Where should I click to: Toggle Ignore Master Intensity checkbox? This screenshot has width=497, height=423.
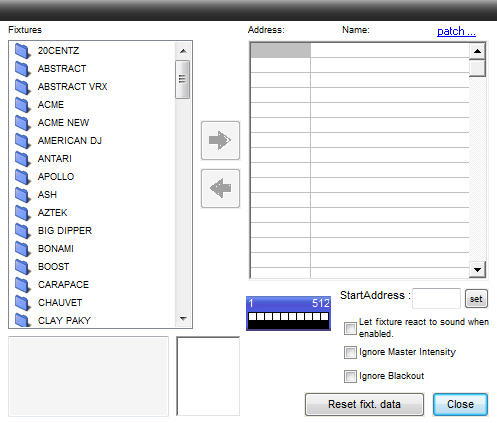point(350,352)
